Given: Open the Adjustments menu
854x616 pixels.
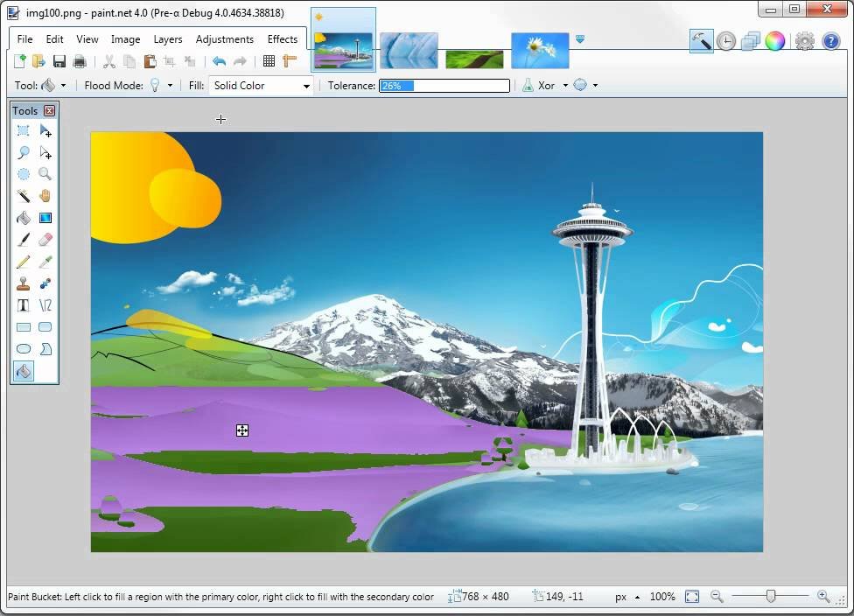Looking at the screenshot, I should [x=224, y=39].
